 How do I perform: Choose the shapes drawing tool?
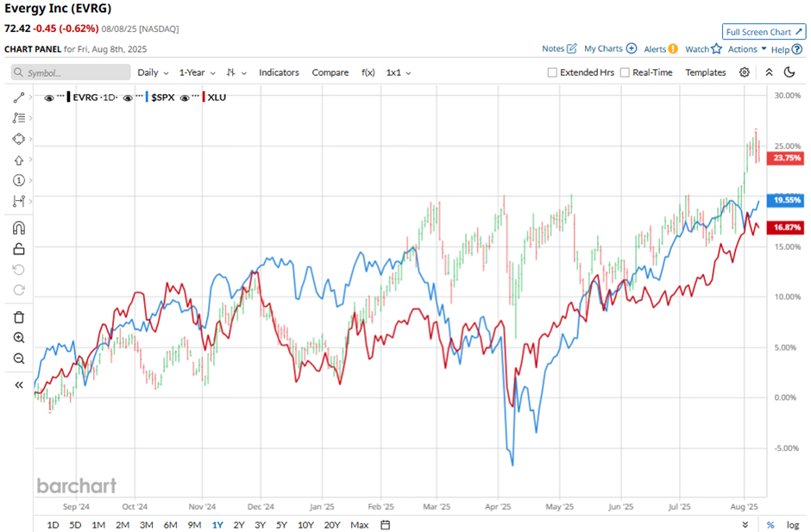tap(19, 139)
